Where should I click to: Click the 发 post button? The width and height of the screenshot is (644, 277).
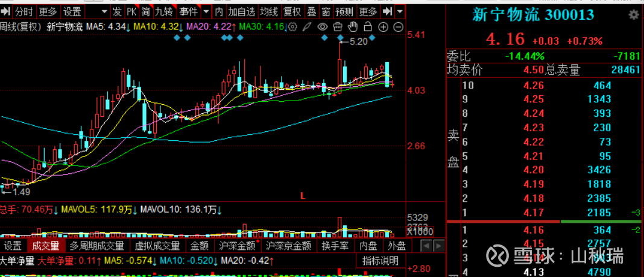117,11
